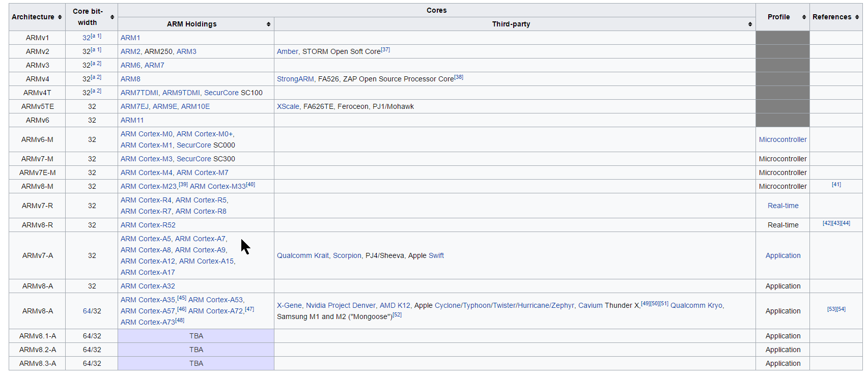Click sort arrows for Core bit-width column
Viewport: 868px width, 375px height.
(x=112, y=17)
